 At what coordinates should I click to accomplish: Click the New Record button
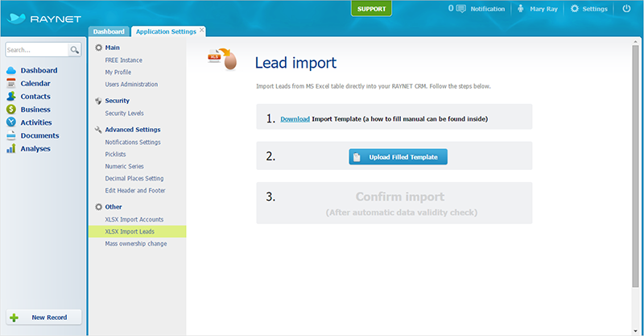(43, 317)
